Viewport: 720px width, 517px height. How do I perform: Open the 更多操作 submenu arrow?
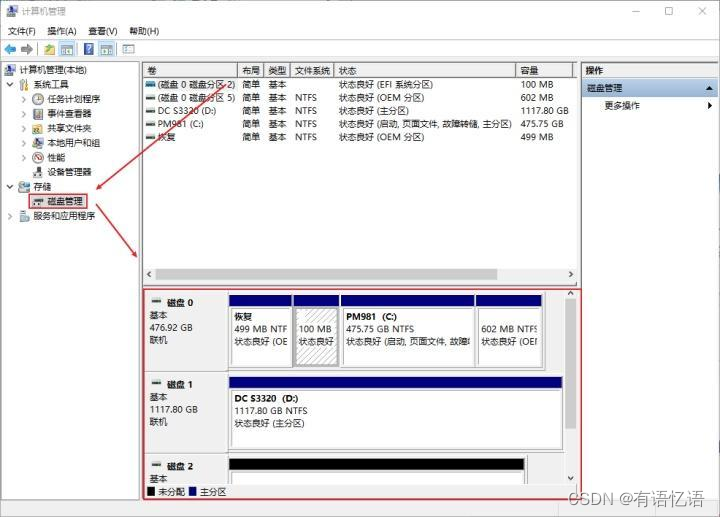tap(710, 106)
